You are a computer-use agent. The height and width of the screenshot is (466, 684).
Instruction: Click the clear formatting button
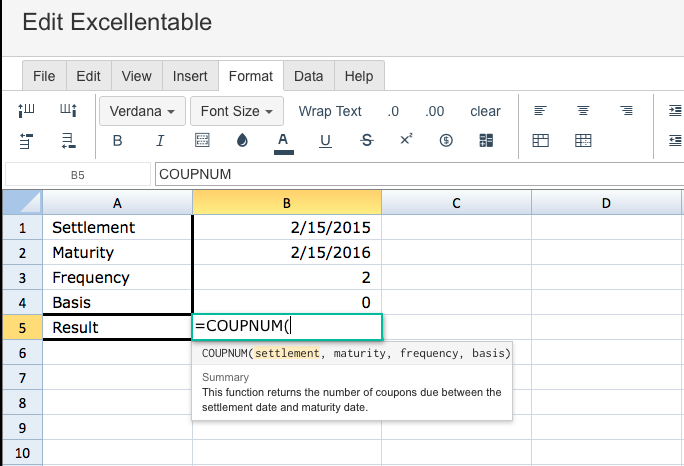click(x=485, y=111)
